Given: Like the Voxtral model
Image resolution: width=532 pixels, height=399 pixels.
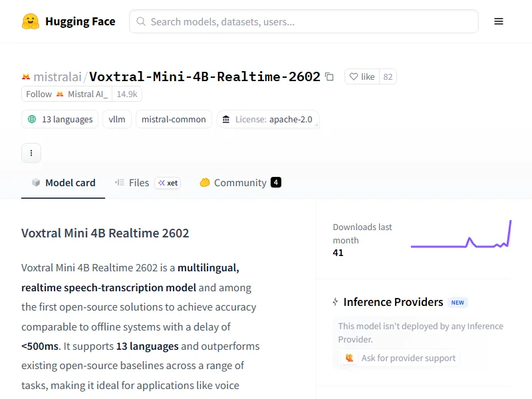Looking at the screenshot, I should pyautogui.click(x=362, y=77).
